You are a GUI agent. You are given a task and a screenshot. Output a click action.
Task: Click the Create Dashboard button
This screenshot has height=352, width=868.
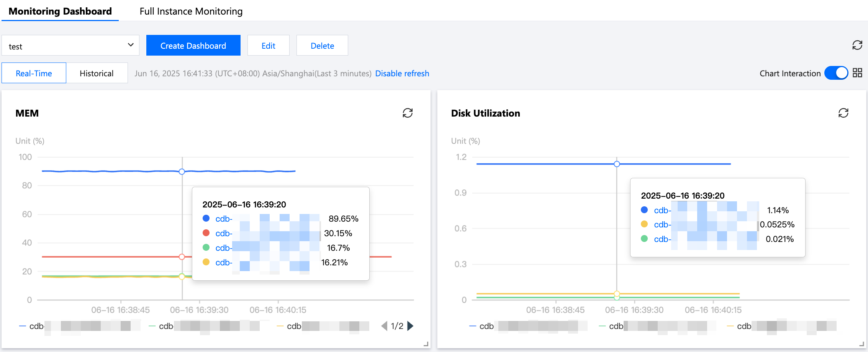[193, 46]
